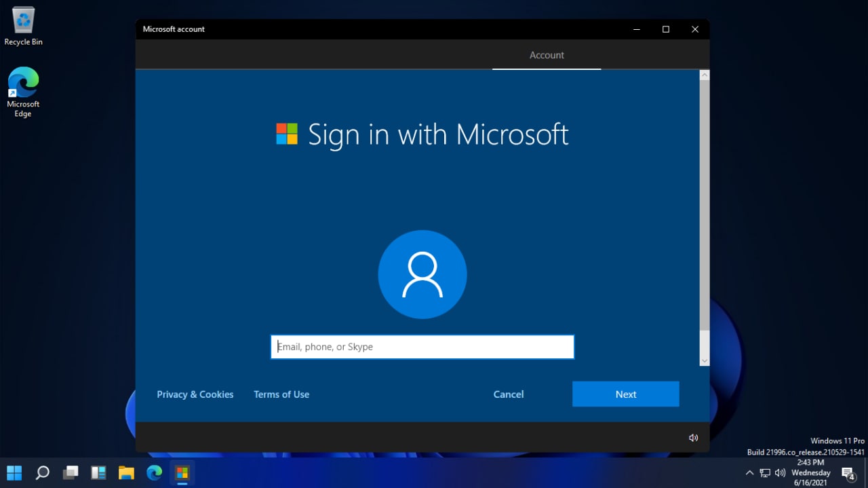Focus Email, phone, or Skype field
Viewport: 868px width, 488px height.
[422, 347]
